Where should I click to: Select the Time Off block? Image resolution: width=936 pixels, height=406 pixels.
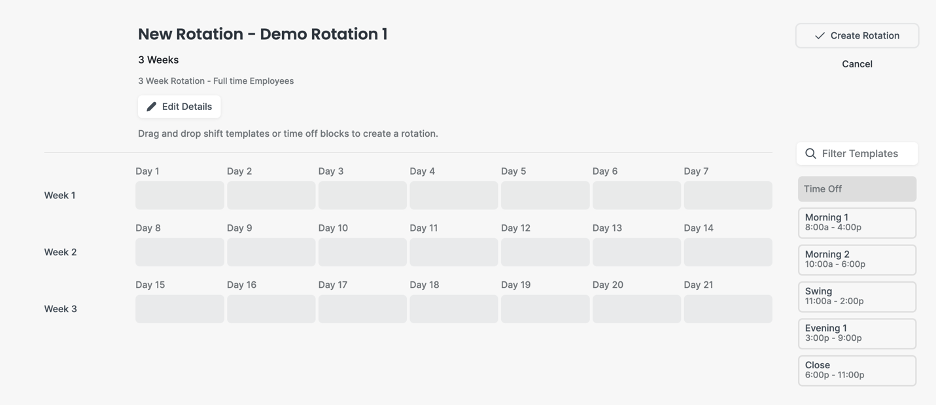pyautogui.click(x=857, y=189)
